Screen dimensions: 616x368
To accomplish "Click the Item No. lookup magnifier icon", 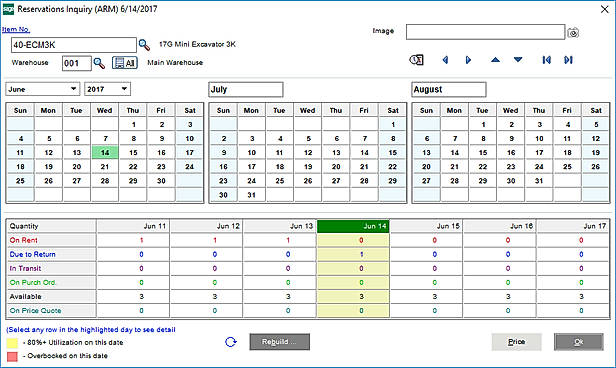I will tap(144, 45).
